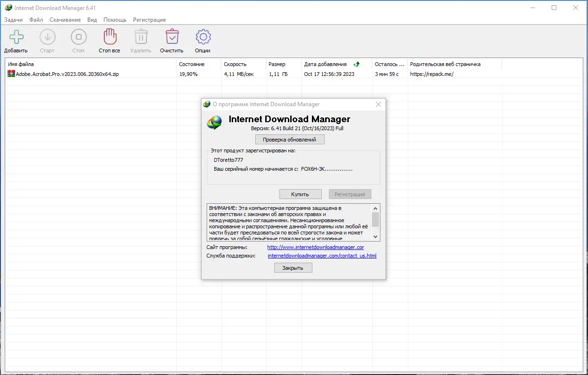
Task: Click the 4,11 МБ/сек speed value
Action: (x=239, y=74)
